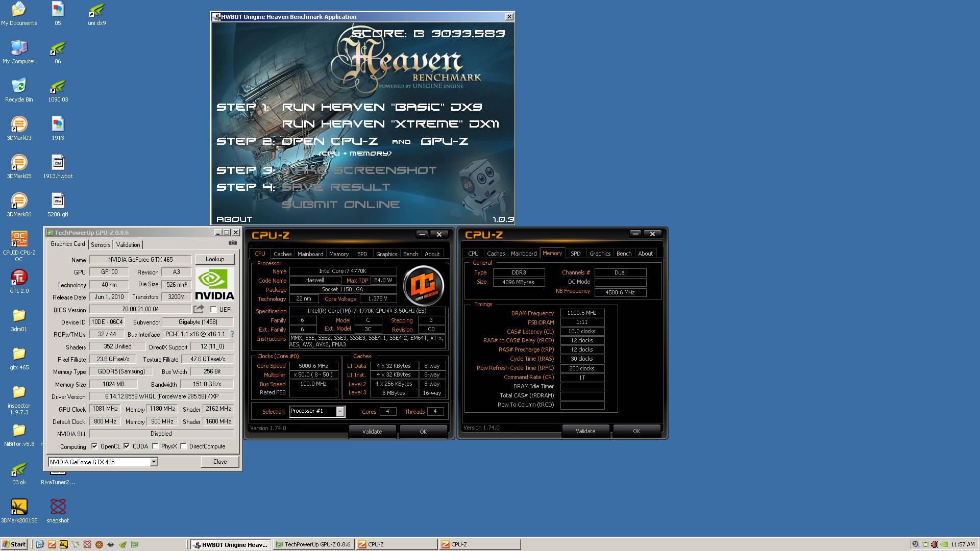Click Run Heaven "Basic" DX9
980x551 pixels.
[x=382, y=107]
